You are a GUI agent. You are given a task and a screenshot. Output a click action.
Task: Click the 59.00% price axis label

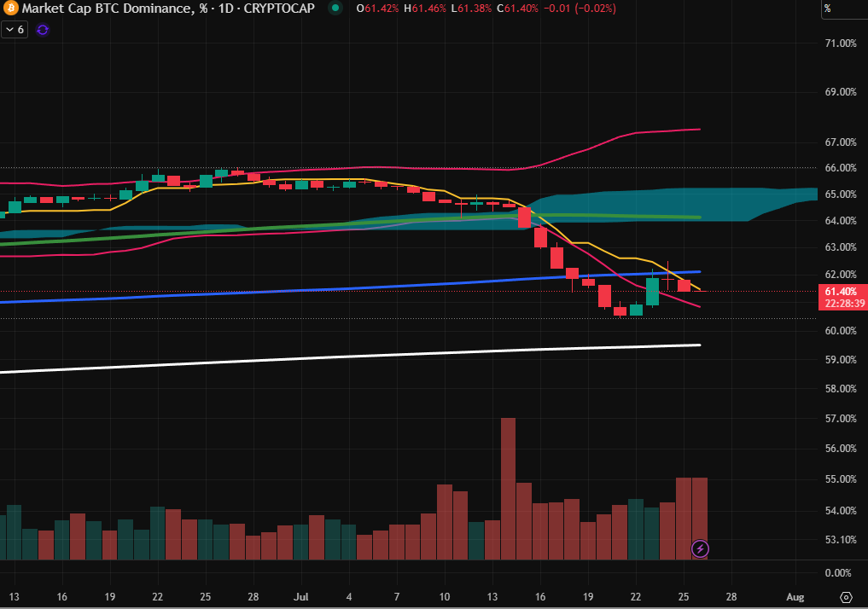point(841,360)
